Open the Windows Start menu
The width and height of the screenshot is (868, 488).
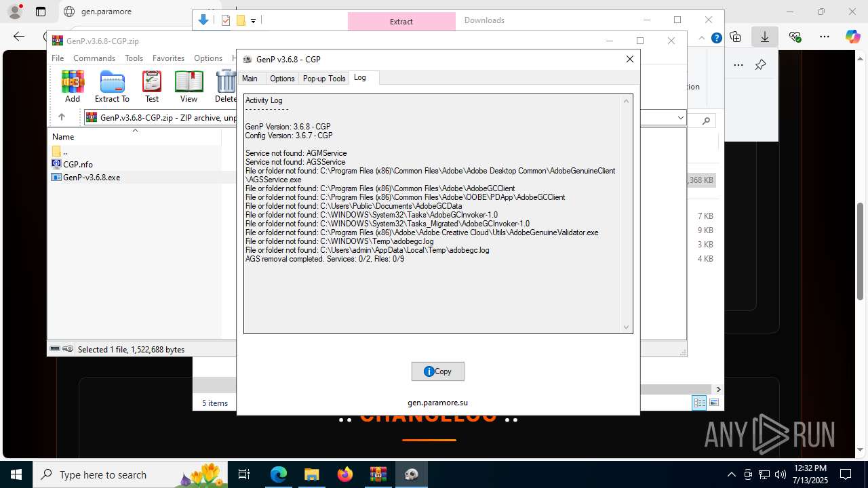(16, 474)
